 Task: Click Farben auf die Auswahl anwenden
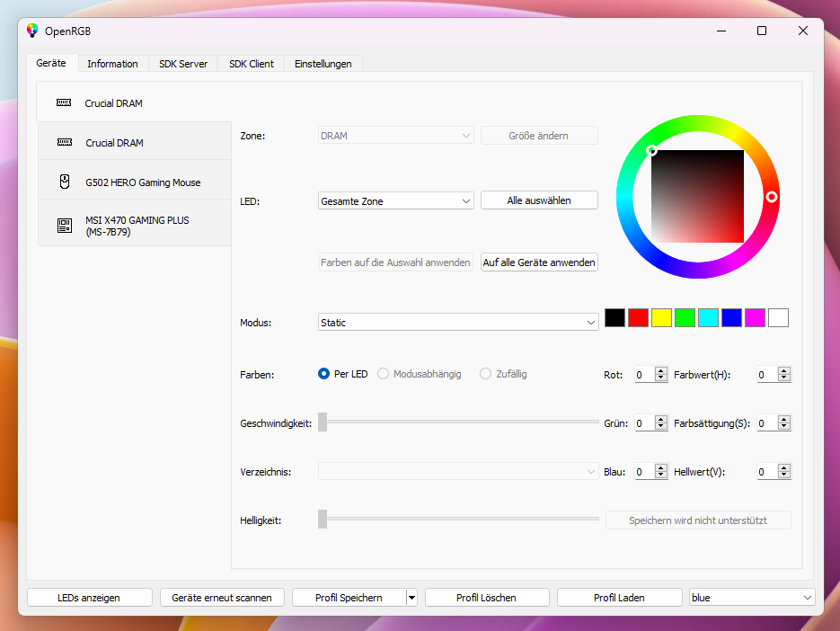(396, 262)
